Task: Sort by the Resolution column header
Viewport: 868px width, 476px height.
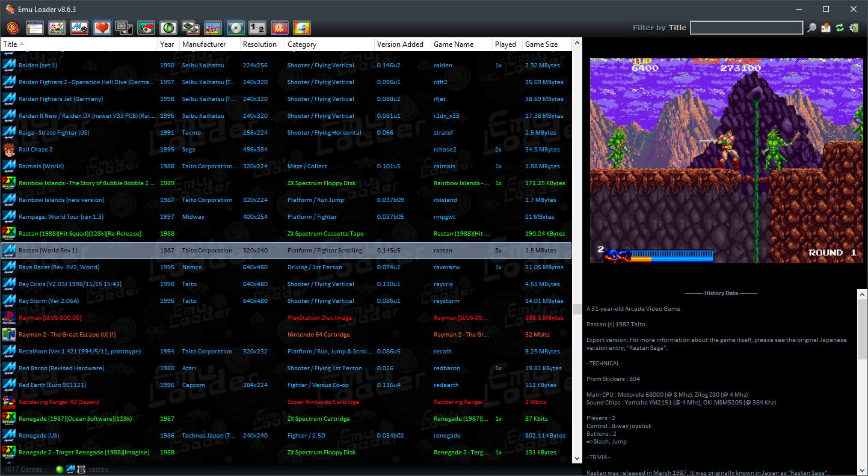Action: click(262, 44)
